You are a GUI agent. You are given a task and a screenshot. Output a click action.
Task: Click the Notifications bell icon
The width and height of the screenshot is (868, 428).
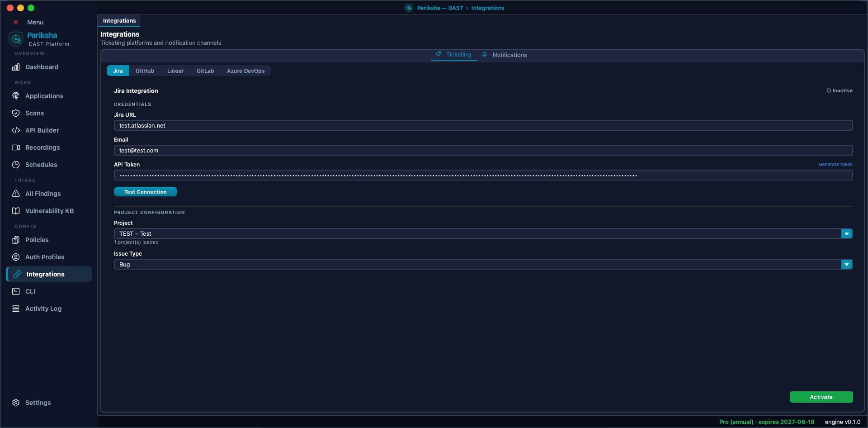point(485,55)
